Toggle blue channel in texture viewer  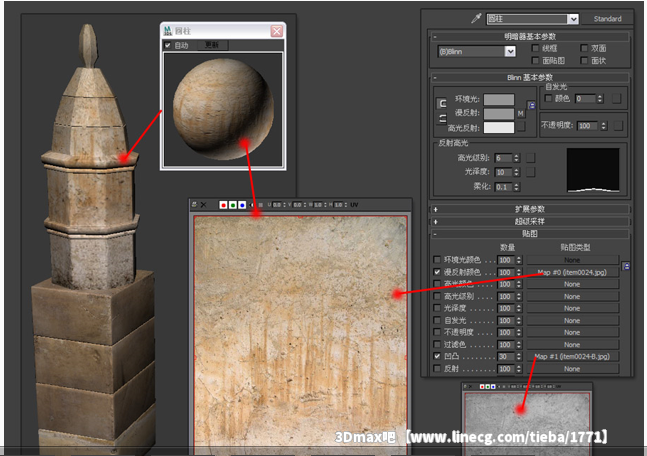click(241, 204)
